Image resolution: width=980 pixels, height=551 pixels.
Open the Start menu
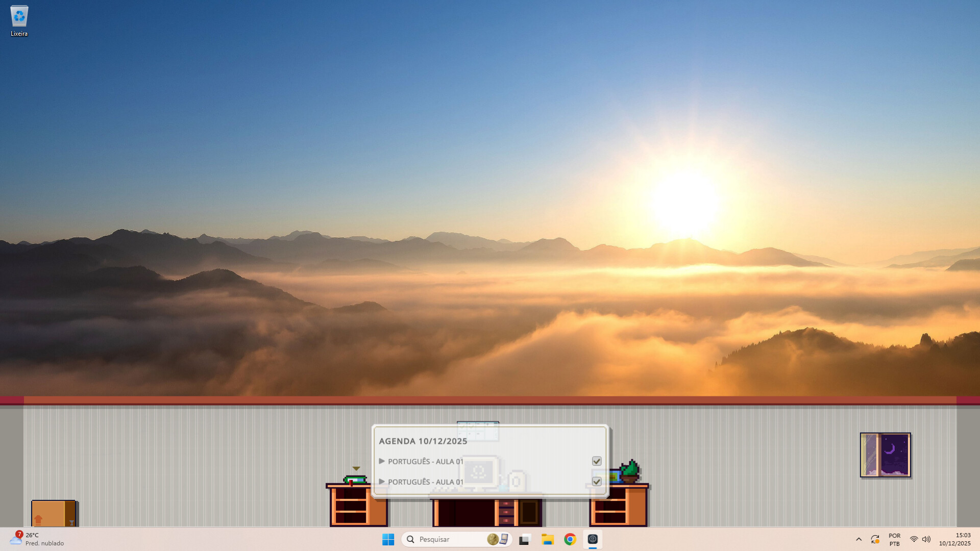point(388,539)
